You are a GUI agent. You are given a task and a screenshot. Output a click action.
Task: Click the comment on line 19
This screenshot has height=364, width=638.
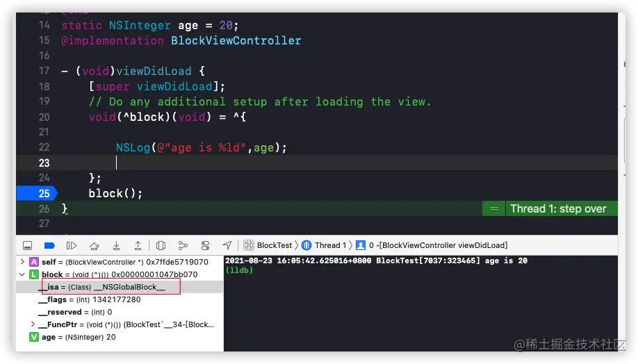coord(260,101)
